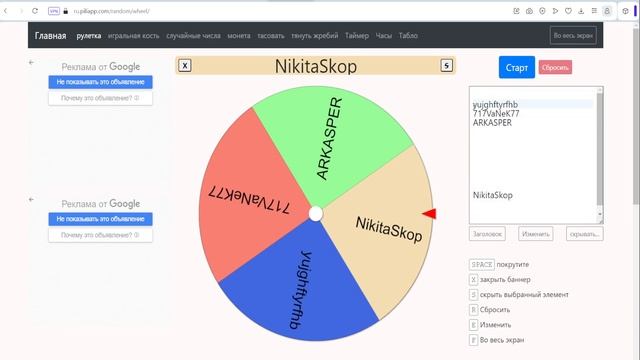Click the SPACE key hint for покрутите
This screenshot has height=360, width=640.
(482, 264)
